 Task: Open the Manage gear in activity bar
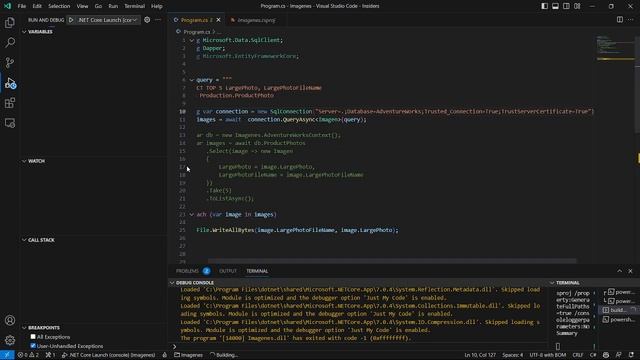coord(10,340)
